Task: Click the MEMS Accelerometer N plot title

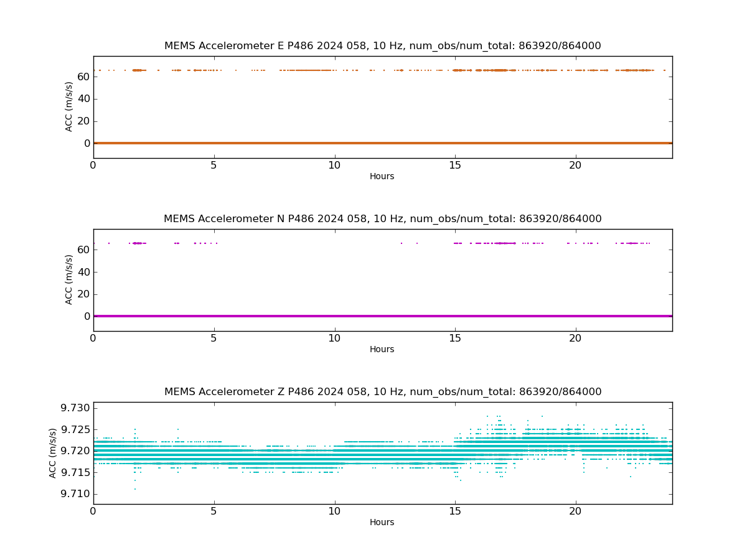Action: tap(382, 219)
